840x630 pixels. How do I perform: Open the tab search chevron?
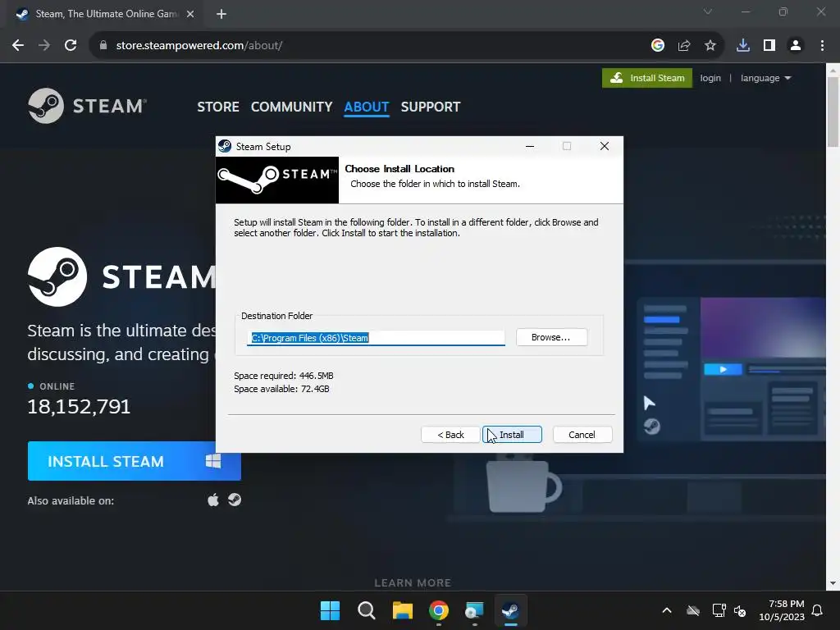point(708,11)
